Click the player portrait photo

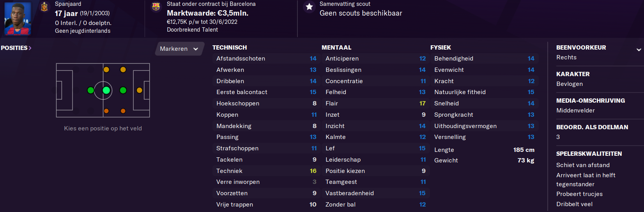(x=18, y=18)
